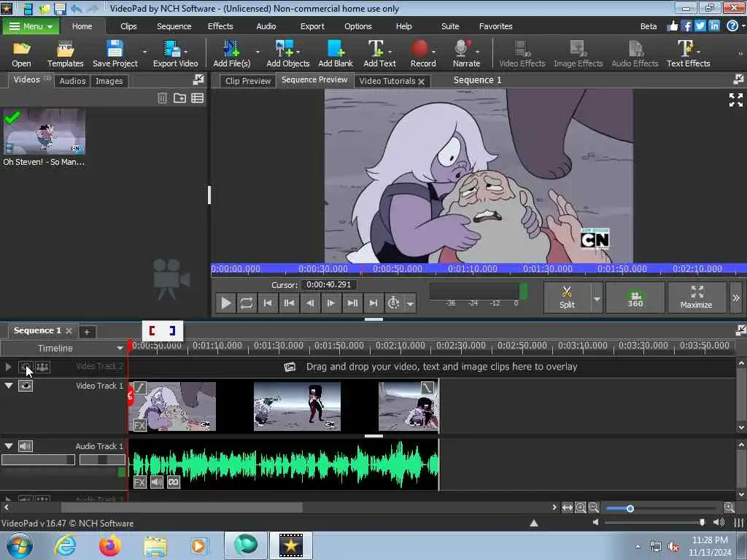This screenshot has width=747, height=560.
Task: Switch to the Audios bin tab
Action: point(72,81)
